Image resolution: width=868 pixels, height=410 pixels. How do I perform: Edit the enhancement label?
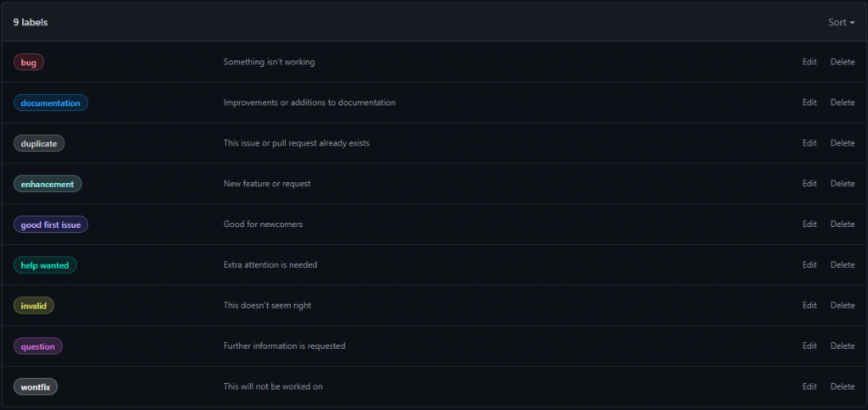(x=810, y=184)
